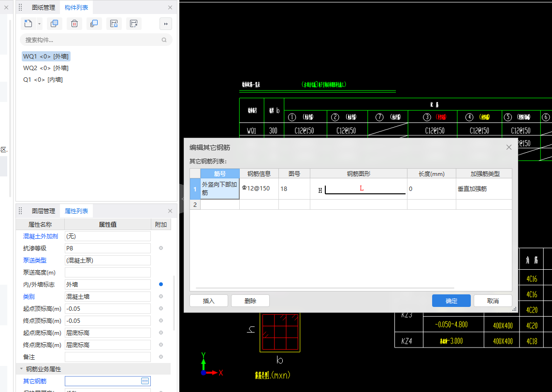Click the 构件列表 panel drag handle

(20, 7)
